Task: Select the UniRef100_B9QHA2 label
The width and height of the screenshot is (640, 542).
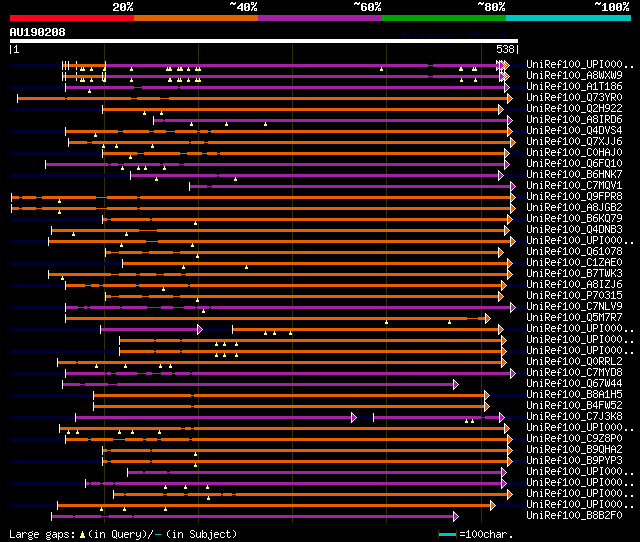Action: pos(574,450)
